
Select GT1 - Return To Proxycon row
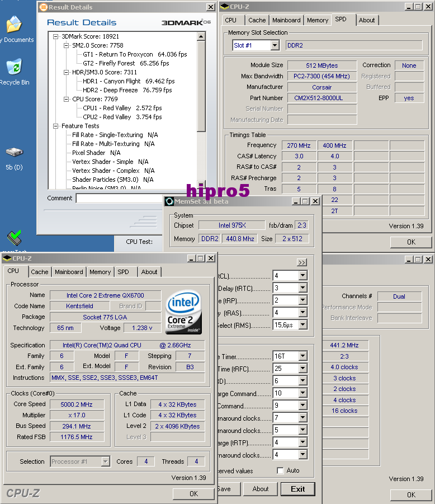click(135, 54)
